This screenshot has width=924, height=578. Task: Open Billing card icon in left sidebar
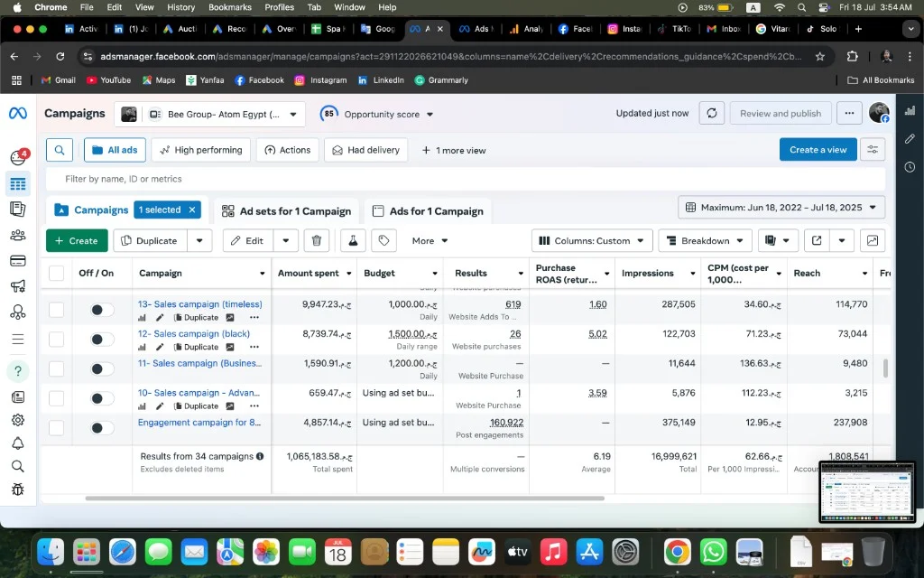coord(18,261)
